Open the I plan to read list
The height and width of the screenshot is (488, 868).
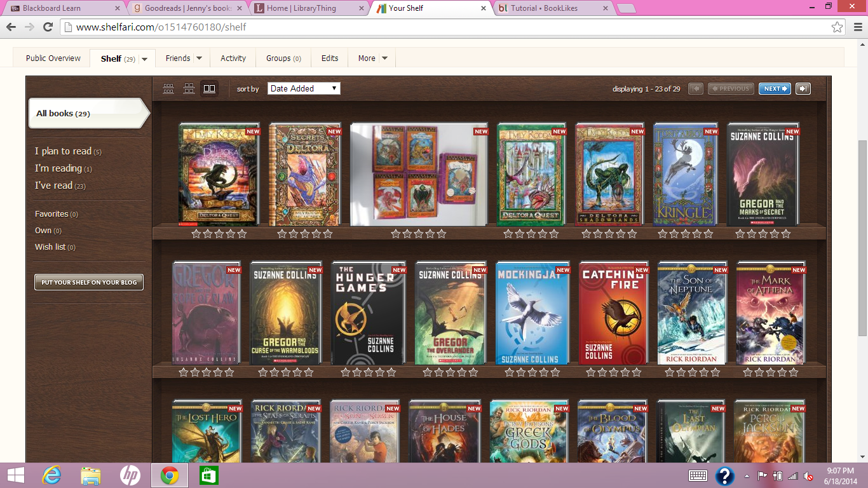(x=62, y=151)
